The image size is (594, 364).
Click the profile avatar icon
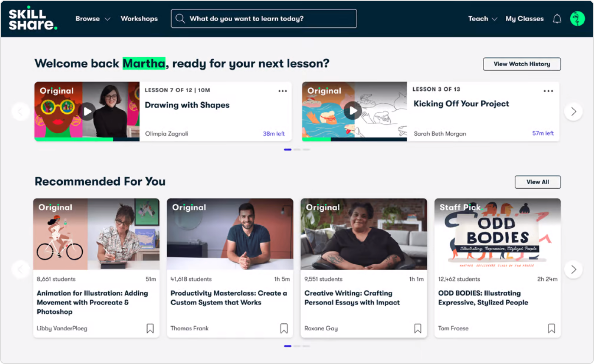point(577,19)
